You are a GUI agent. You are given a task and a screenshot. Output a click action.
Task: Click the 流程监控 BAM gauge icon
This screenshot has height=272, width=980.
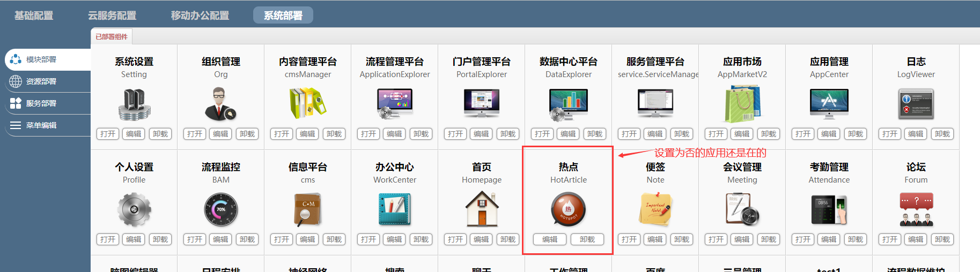[x=220, y=209]
